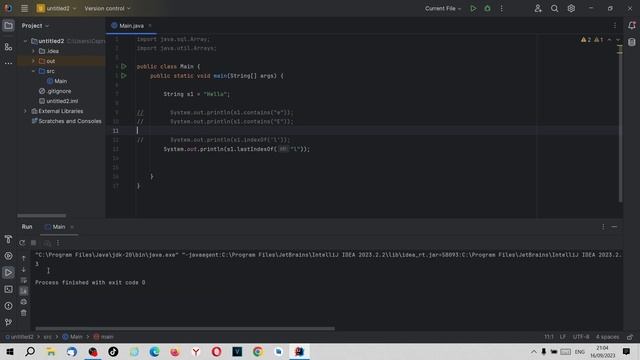Open editor tabs options menu

[615, 25]
